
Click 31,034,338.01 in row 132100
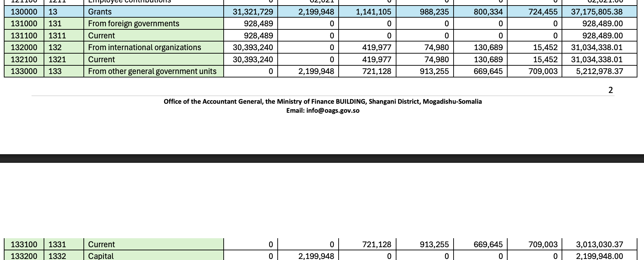(597, 59)
